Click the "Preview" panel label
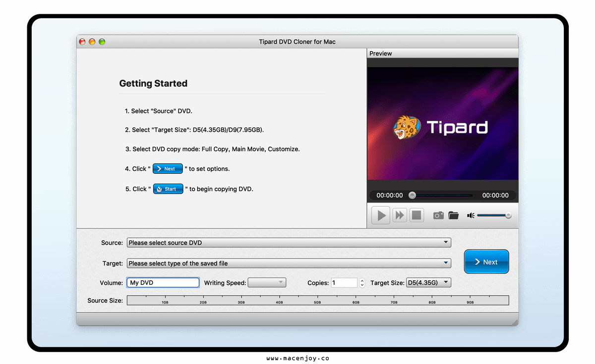This screenshot has width=595, height=364. (x=381, y=53)
